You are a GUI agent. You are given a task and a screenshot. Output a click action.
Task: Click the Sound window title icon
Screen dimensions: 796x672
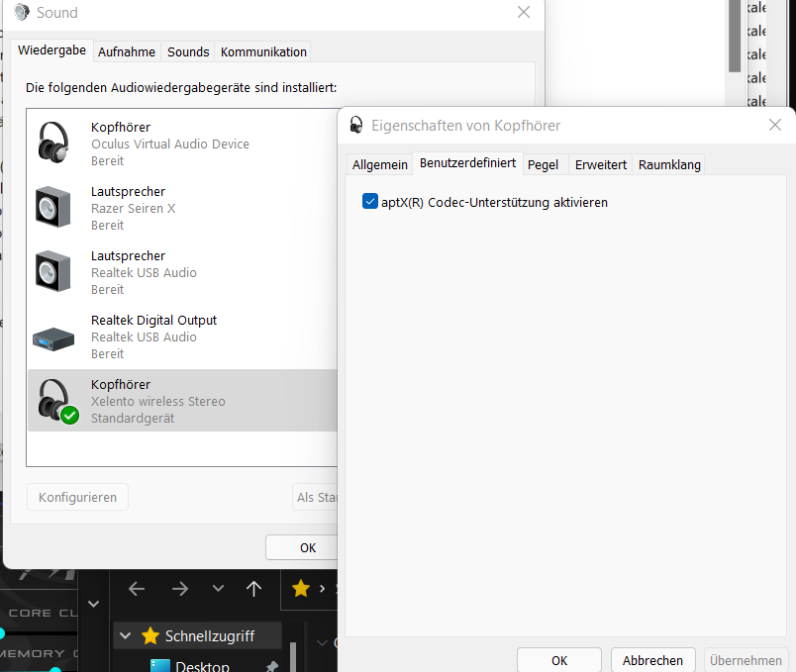point(22,12)
